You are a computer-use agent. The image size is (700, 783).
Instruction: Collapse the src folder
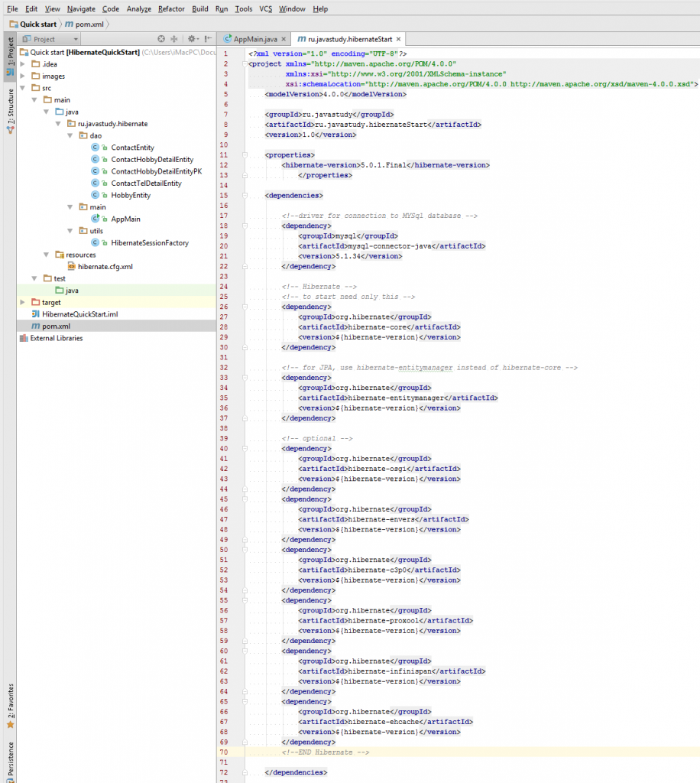24,87
